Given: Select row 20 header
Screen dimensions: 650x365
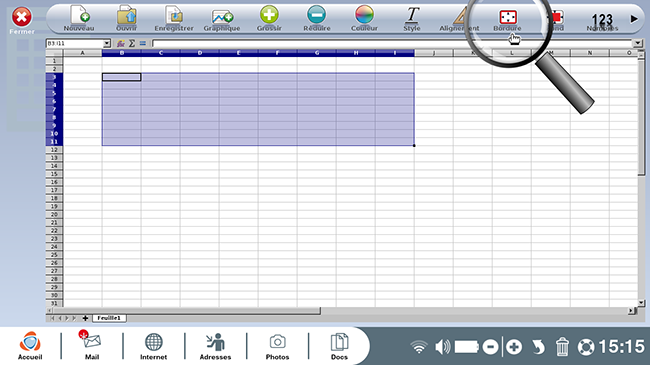Looking at the screenshot, I should coord(54,214).
